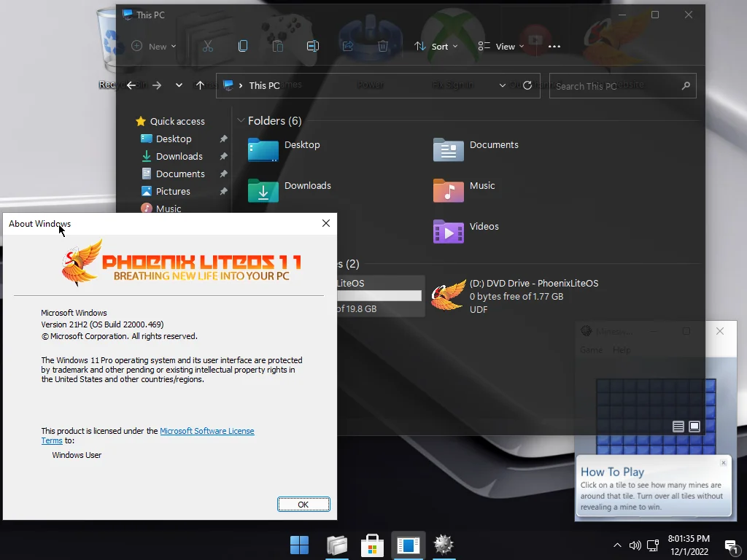Open the Help menu in Minesweeper

click(622, 350)
